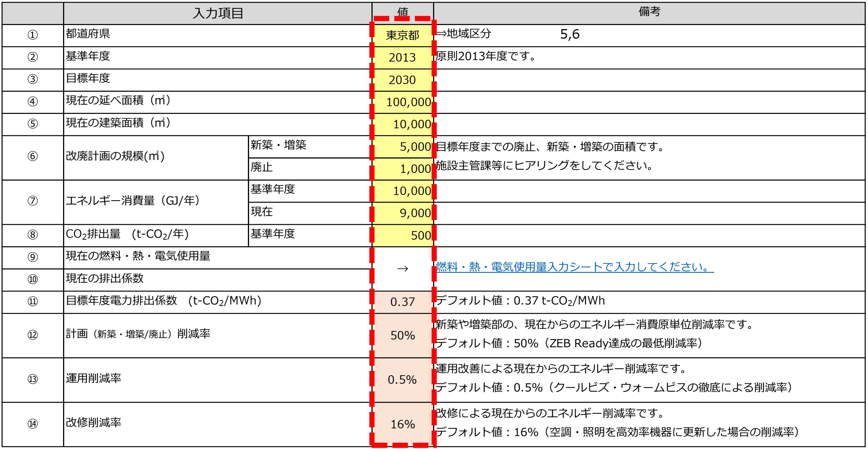This screenshot has width=868, height=449.
Task: Select the 0.37 emission factor cell
Action: 402,302
